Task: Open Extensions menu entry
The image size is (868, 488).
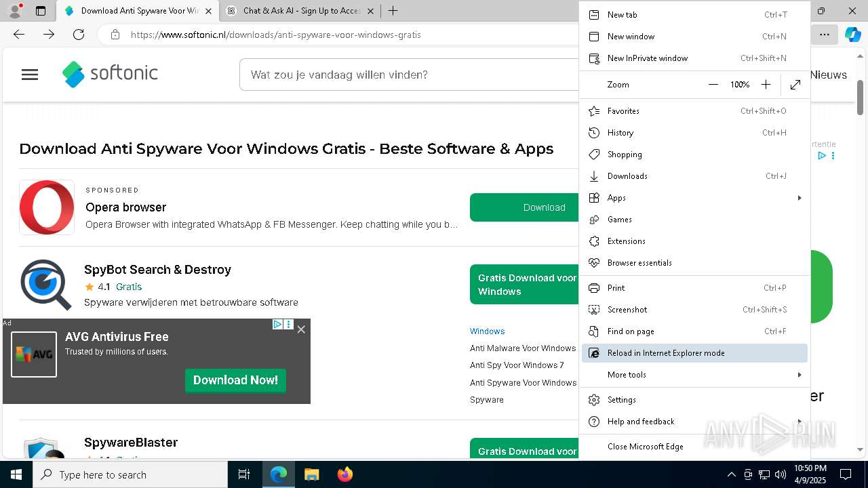Action: click(x=694, y=241)
